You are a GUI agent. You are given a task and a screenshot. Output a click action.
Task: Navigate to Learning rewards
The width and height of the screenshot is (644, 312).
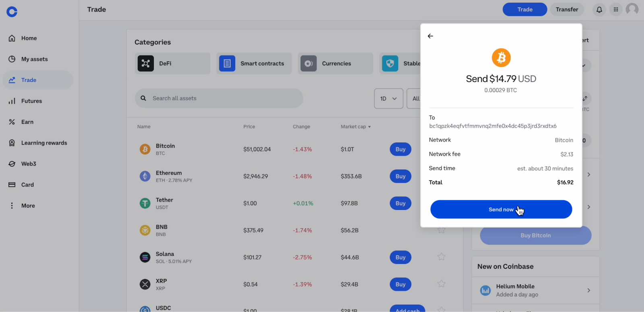point(44,143)
